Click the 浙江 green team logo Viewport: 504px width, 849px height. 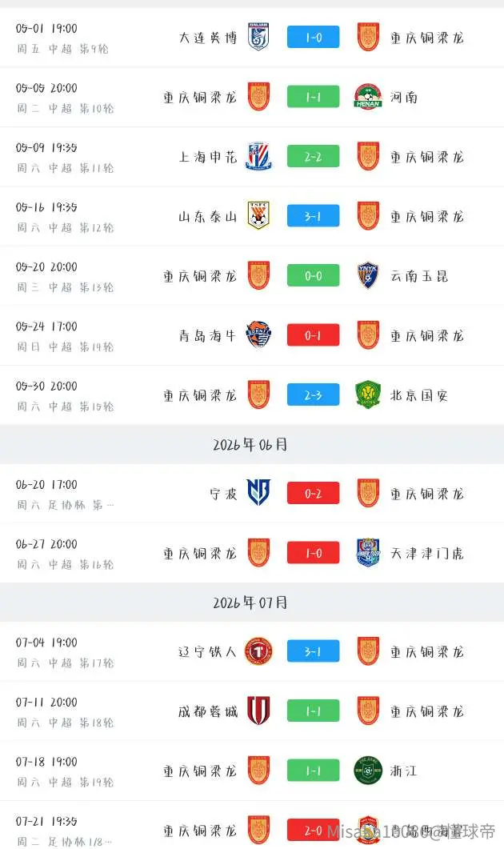tap(368, 770)
